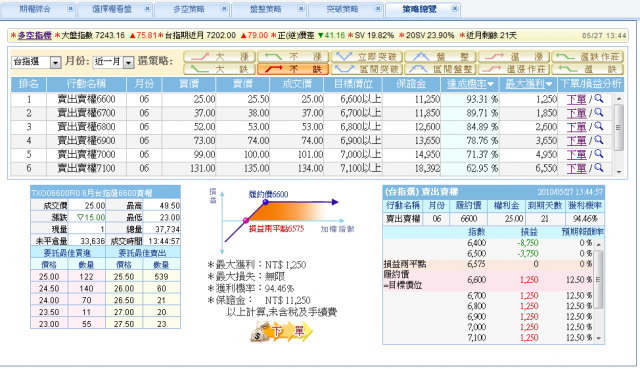This screenshot has height=369, width=640.
Task: Select the 溫漲作莊 strategy
Action: 514,69
